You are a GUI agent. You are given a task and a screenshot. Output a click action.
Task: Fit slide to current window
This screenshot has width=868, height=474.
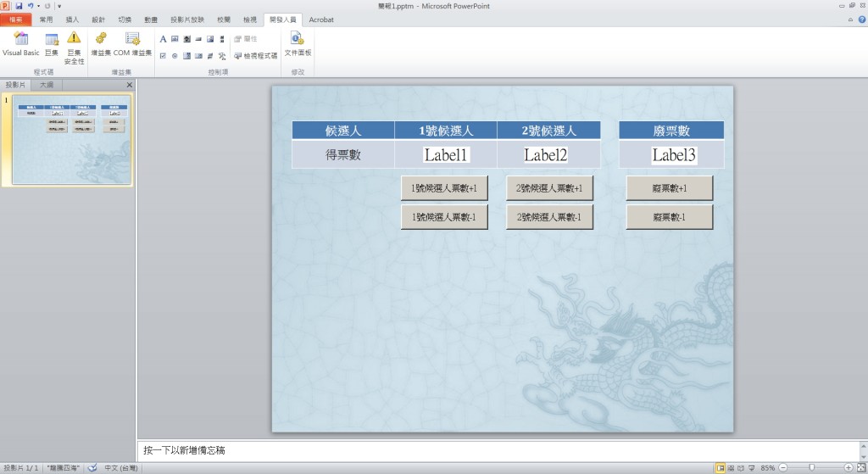(x=861, y=468)
